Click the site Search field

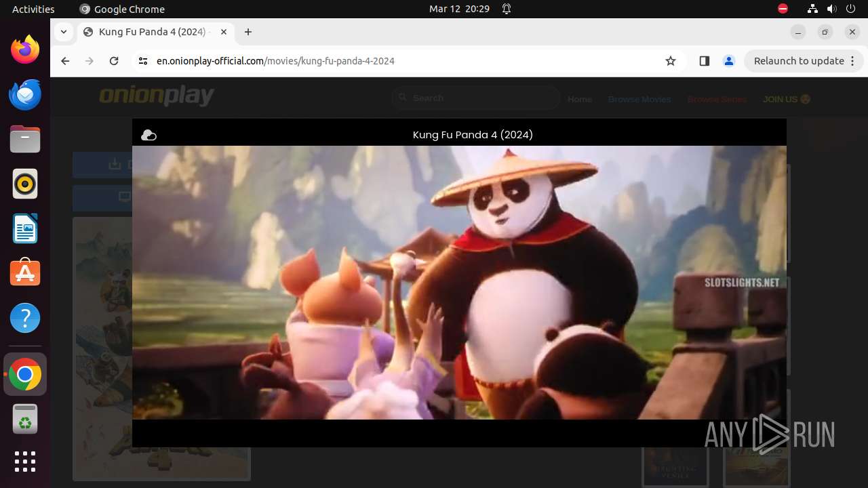[475, 98]
